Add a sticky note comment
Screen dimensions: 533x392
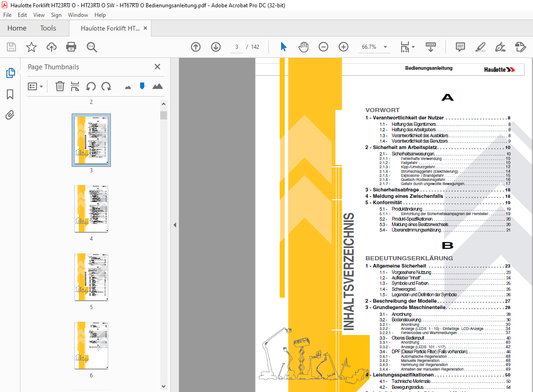click(460, 47)
